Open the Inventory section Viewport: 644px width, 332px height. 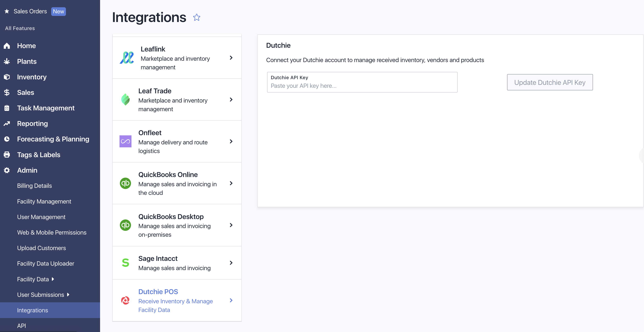pyautogui.click(x=32, y=77)
